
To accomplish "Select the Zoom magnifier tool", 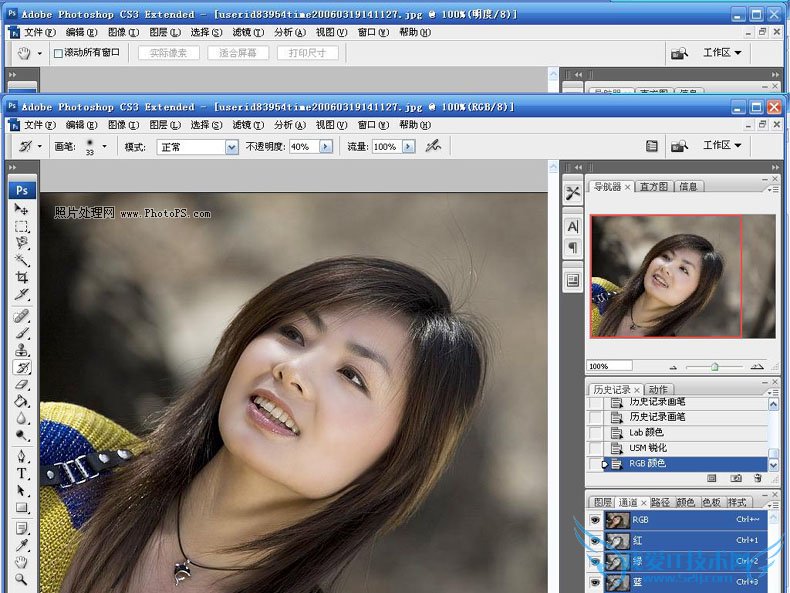I will point(22,579).
